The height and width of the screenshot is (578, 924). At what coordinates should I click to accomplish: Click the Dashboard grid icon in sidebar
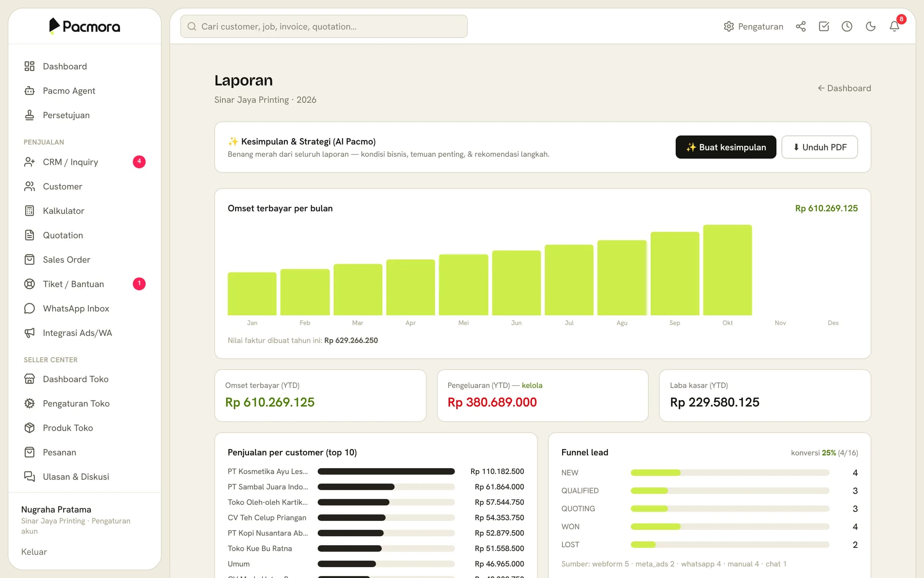point(30,66)
